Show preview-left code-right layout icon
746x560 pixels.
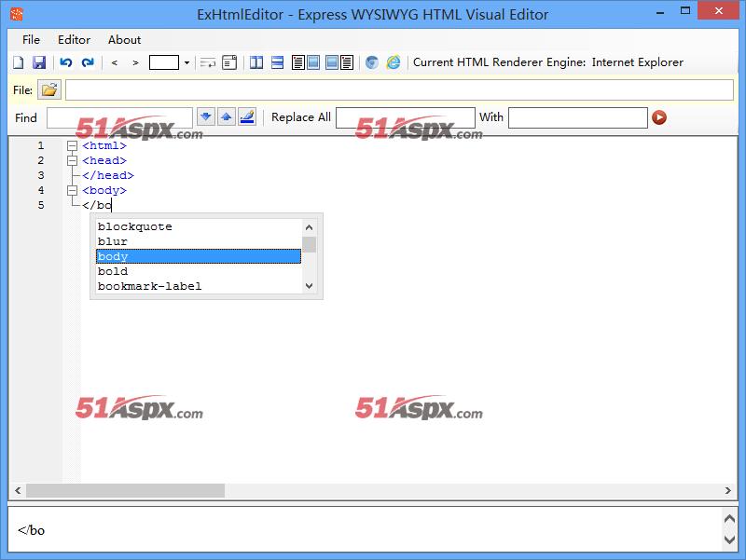(x=347, y=62)
